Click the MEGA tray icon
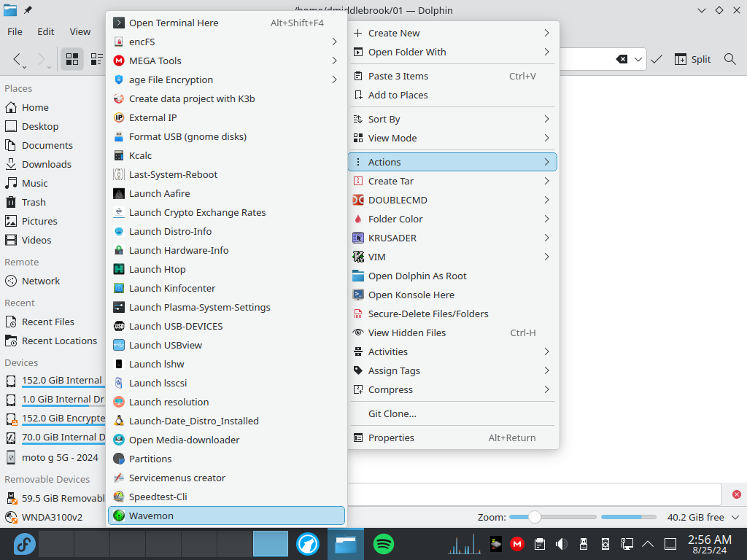This screenshot has height=560, width=747. tap(517, 543)
